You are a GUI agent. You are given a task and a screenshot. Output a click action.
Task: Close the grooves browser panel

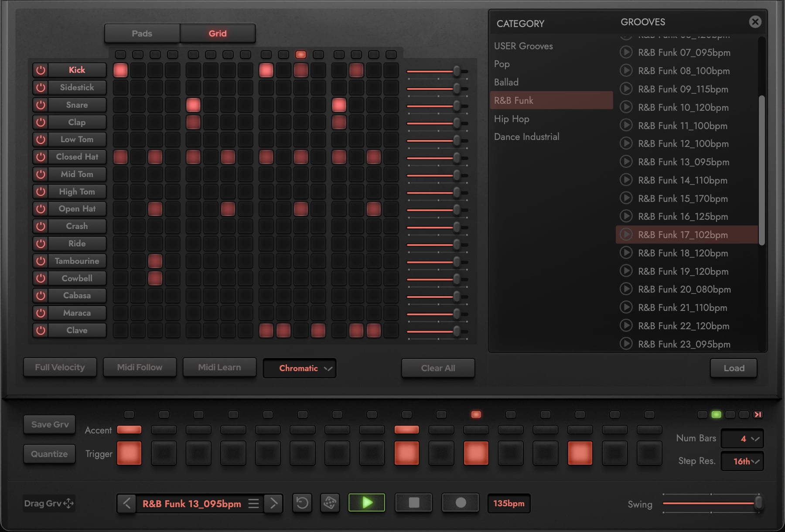(x=755, y=22)
